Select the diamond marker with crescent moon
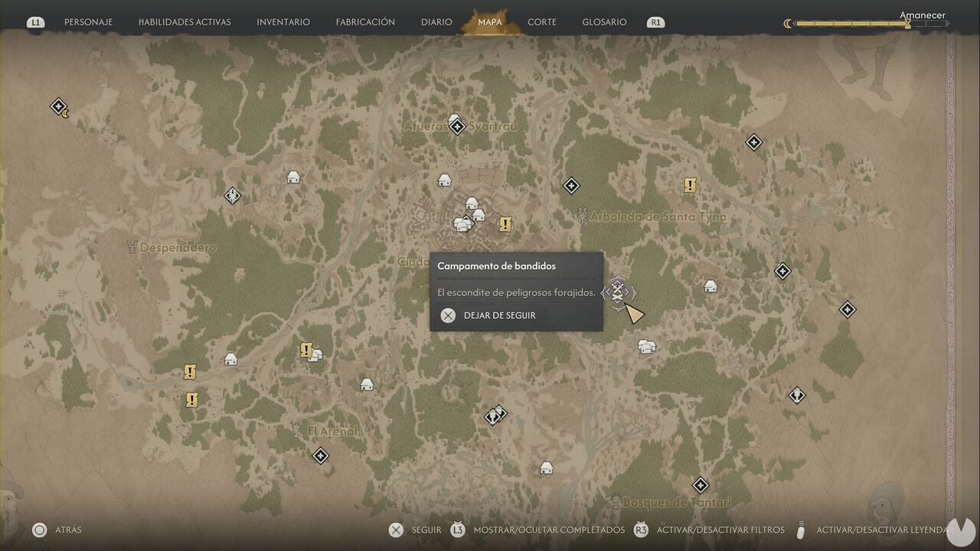 (x=59, y=107)
